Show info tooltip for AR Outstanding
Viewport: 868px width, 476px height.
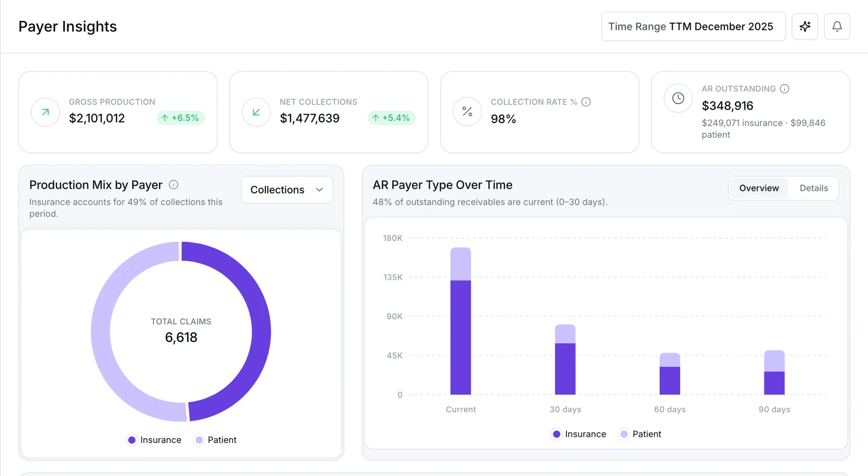(784, 89)
